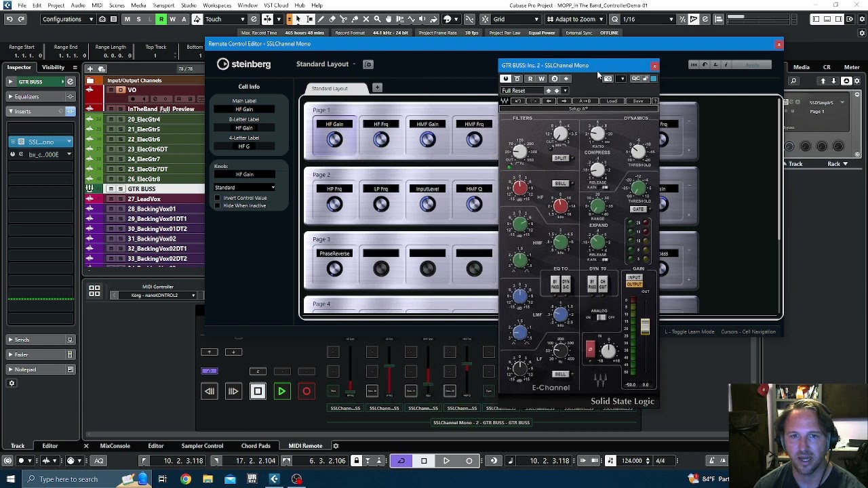Select the Split scissors tool
This screenshot has height=488, width=868.
click(344, 19)
